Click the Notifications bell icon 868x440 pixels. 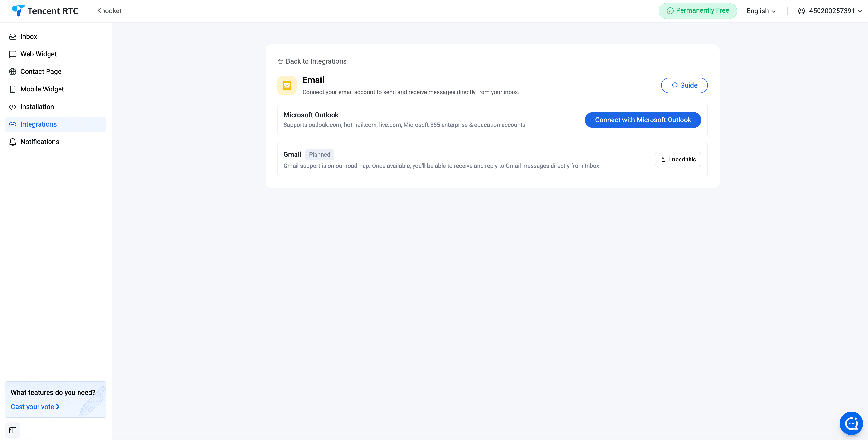(12, 142)
